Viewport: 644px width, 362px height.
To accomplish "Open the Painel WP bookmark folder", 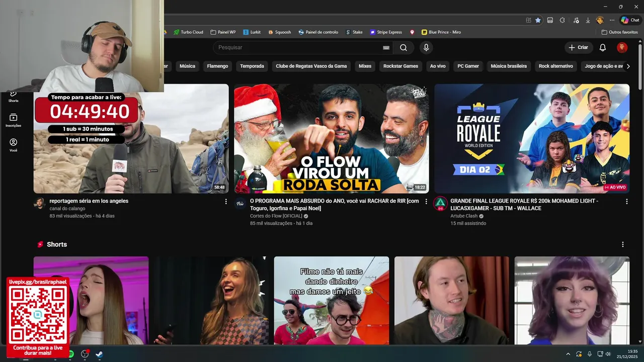I will point(223,32).
